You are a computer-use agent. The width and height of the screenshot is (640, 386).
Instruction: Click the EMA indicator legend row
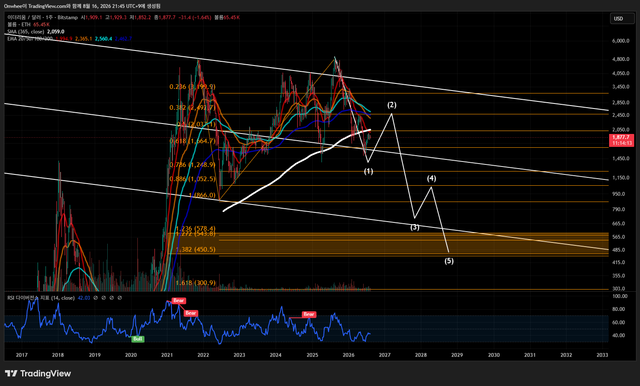click(69, 39)
